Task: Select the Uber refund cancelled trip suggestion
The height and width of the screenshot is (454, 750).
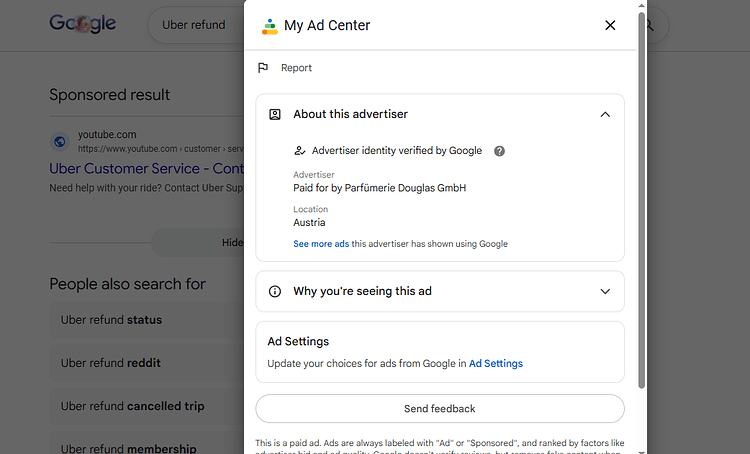Action: pyautogui.click(x=147, y=406)
